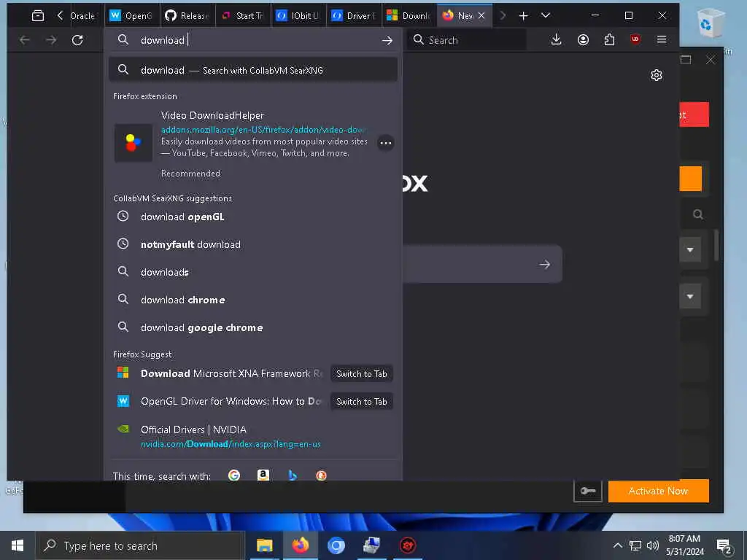
Task: Expand the upper dropdown in background window
Action: coord(690,249)
